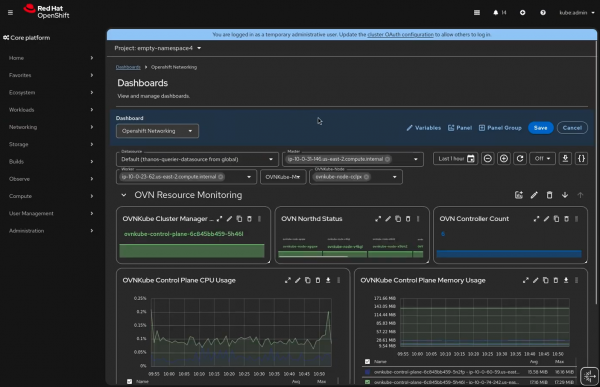Open the OVNKube-M variable dropdown

283,177
